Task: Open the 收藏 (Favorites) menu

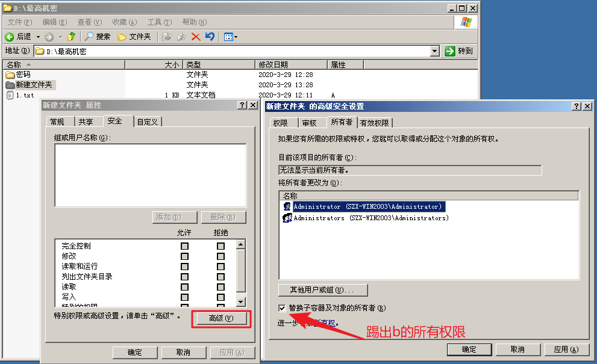Action: coord(125,22)
